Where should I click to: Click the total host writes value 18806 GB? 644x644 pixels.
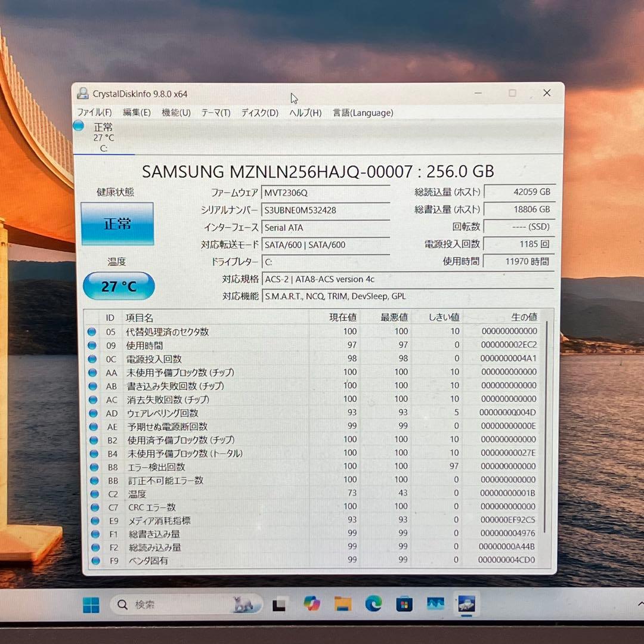(x=519, y=209)
